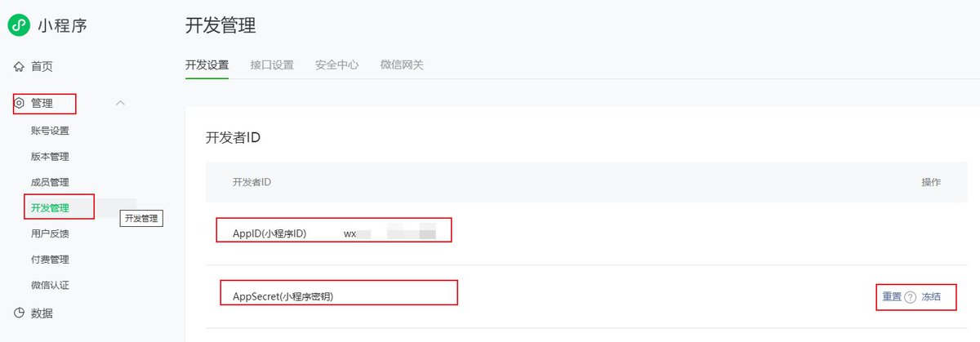Image resolution: width=980 pixels, height=342 pixels.
Task: Click the home icon beside 首页
Action: click(x=19, y=67)
